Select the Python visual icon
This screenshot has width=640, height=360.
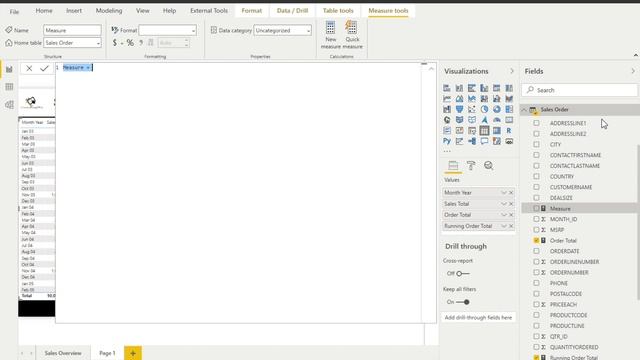coord(447,141)
